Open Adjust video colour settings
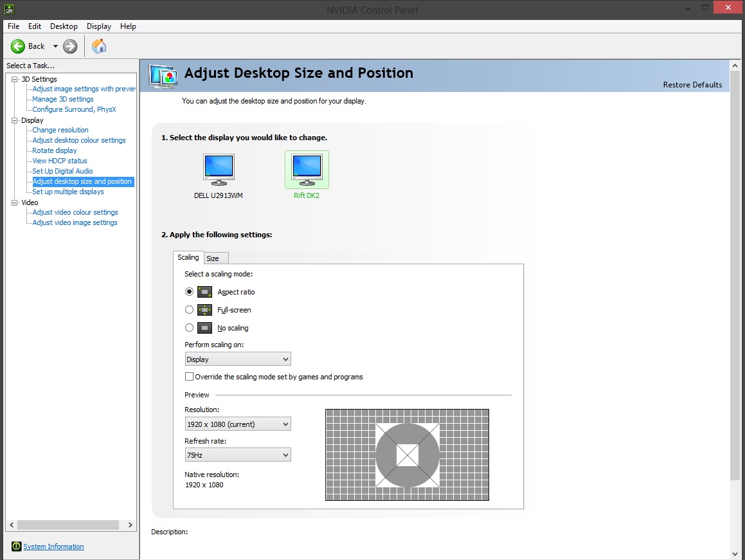The image size is (745, 560). [x=75, y=212]
